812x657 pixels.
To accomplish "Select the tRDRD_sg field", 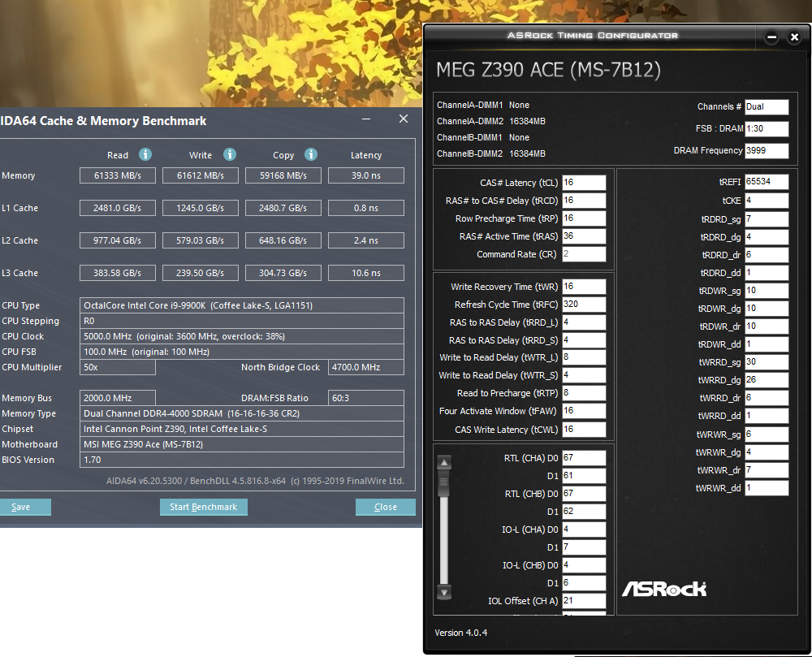I will click(x=767, y=219).
